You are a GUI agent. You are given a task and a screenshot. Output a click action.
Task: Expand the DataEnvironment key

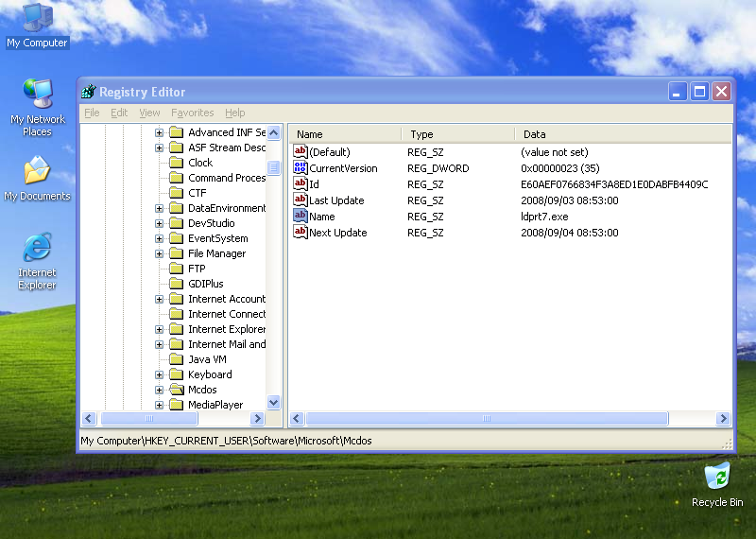[159, 208]
